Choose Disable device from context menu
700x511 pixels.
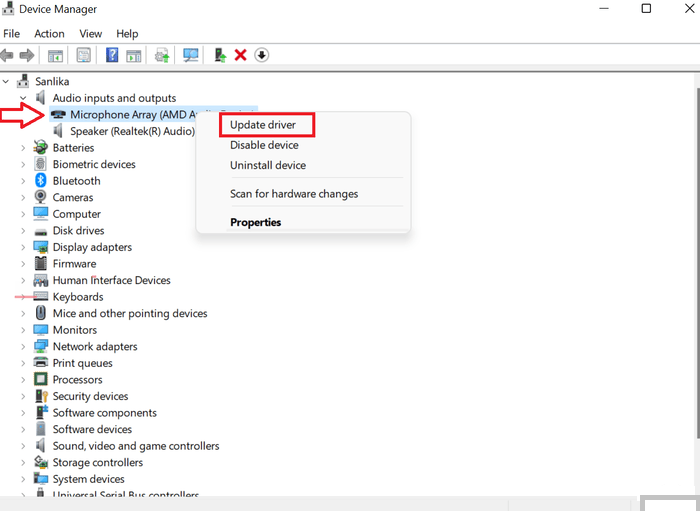(x=264, y=145)
